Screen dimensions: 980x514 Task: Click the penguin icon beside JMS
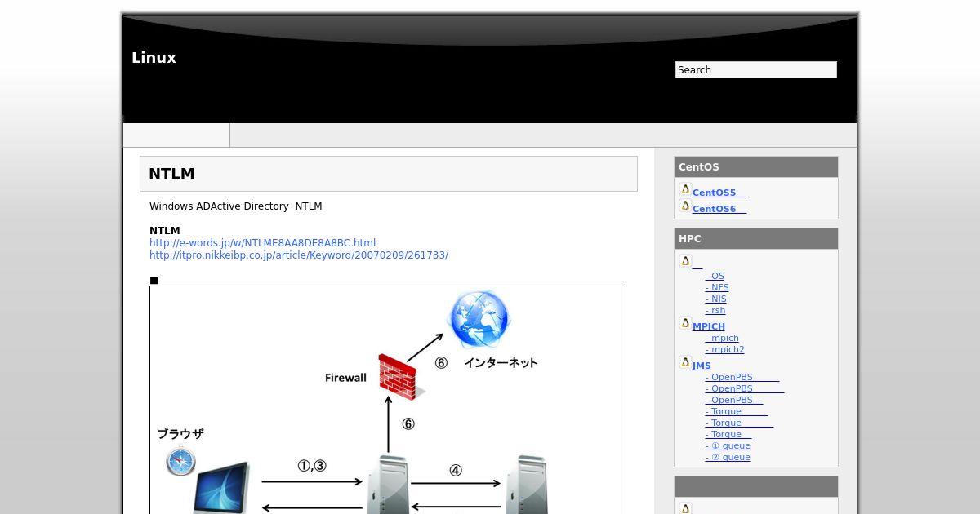pos(685,362)
